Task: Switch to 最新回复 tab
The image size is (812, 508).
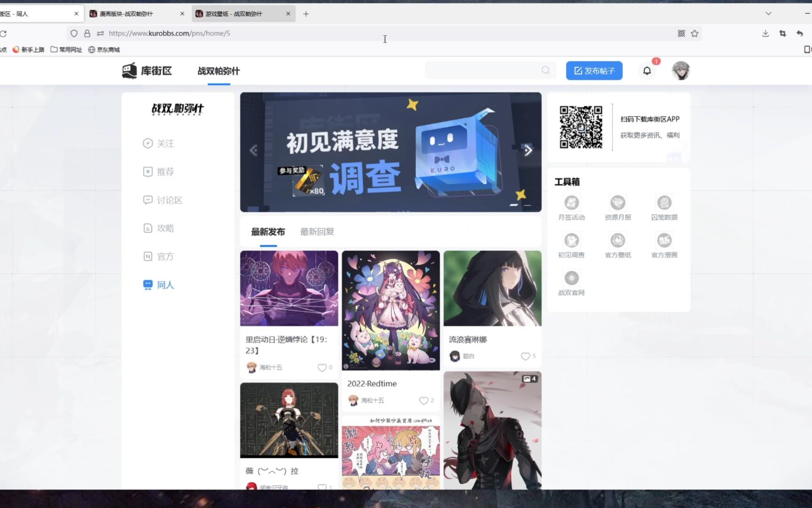Action: pos(317,231)
